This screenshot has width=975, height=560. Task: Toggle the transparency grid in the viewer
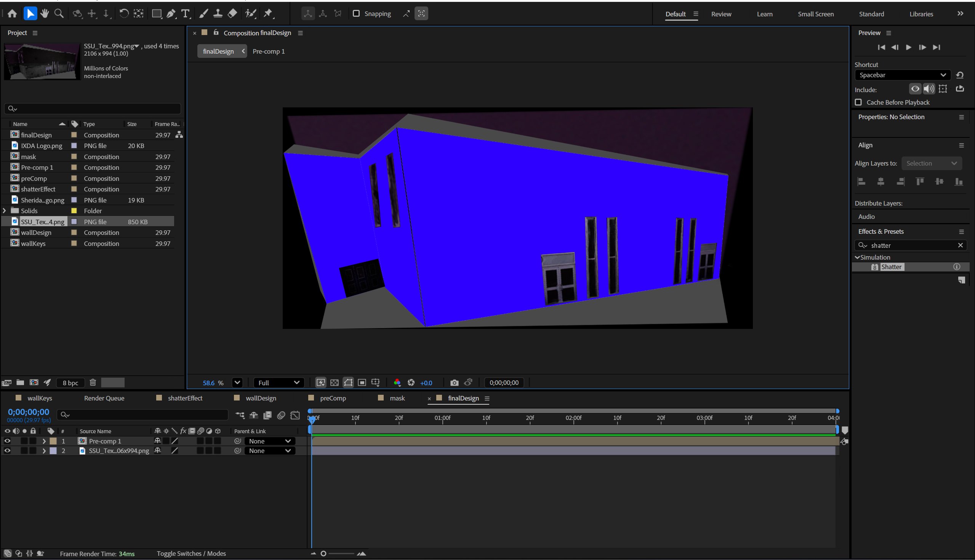point(334,382)
